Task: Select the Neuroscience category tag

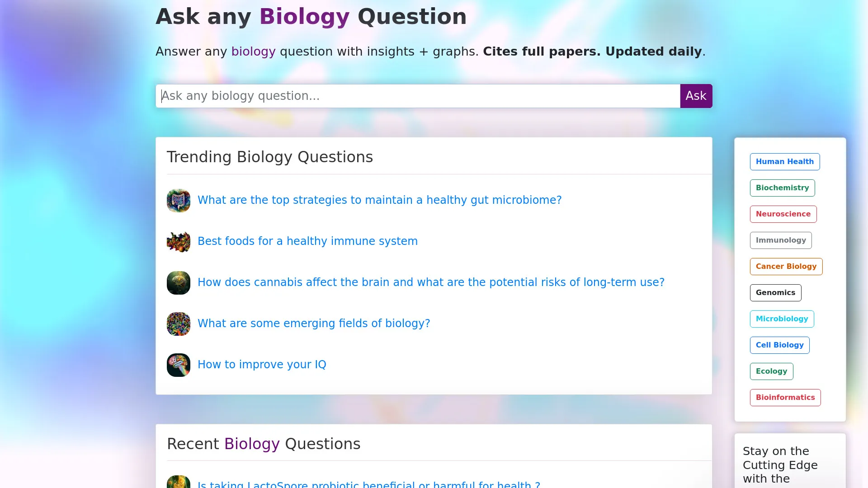Action: [783, 214]
